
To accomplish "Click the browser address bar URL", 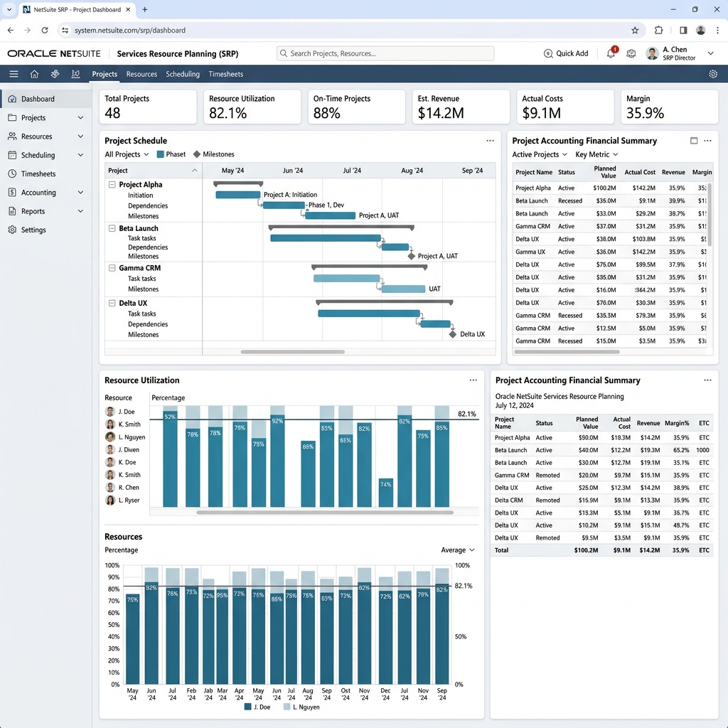I will click(130, 30).
